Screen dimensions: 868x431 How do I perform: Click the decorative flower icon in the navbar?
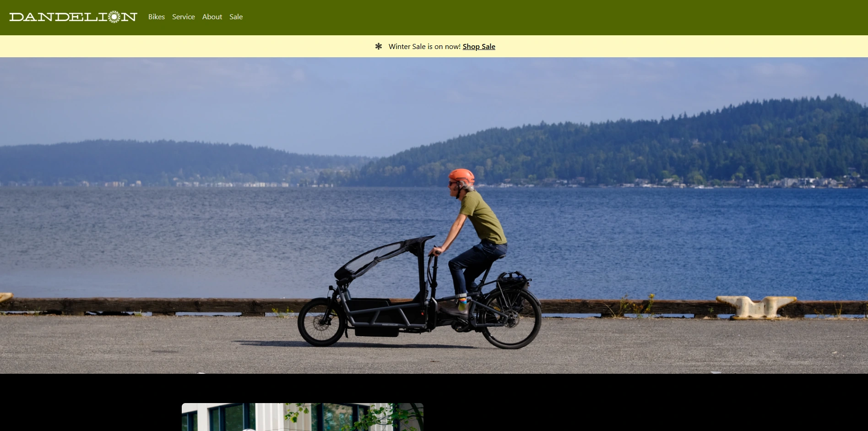(114, 16)
